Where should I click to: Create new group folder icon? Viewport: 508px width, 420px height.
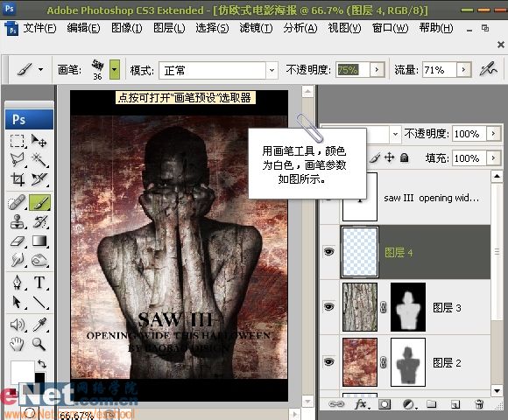click(431, 404)
